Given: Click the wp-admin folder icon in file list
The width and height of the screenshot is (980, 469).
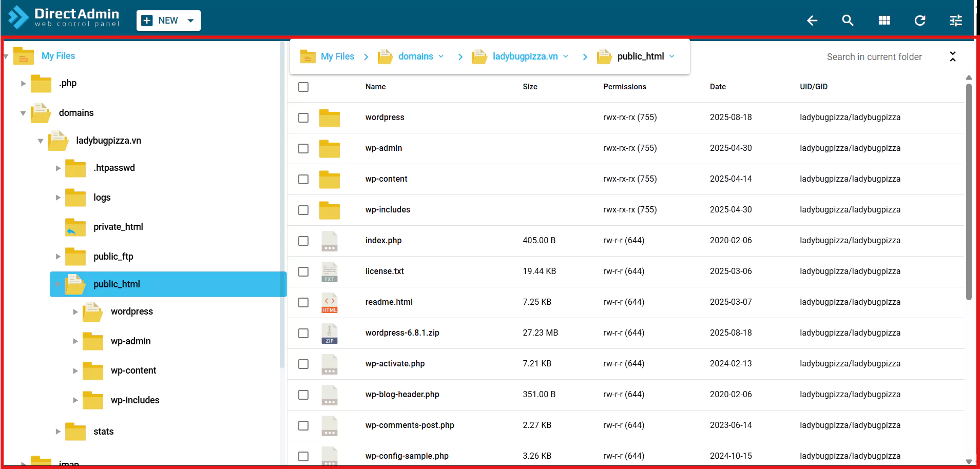Looking at the screenshot, I should pos(330,148).
